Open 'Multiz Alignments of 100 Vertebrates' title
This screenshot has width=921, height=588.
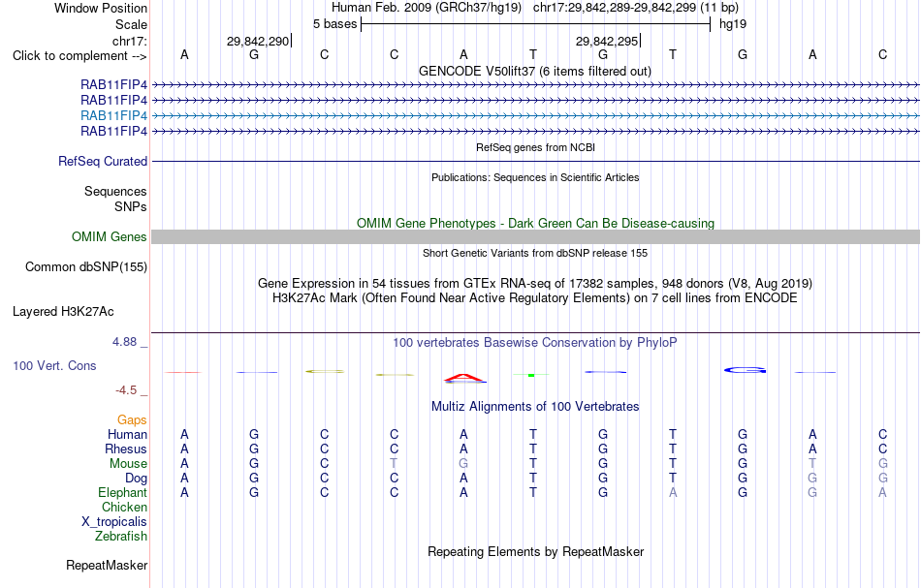point(535,406)
